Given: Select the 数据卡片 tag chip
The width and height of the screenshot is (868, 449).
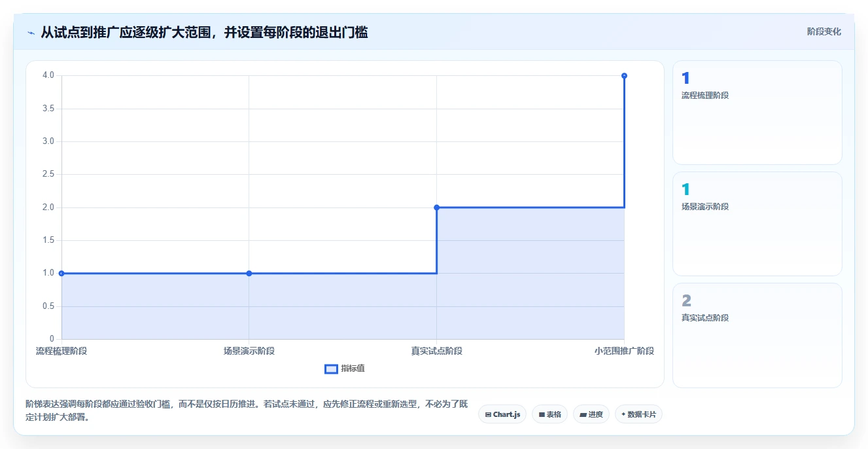Looking at the screenshot, I should (x=638, y=414).
